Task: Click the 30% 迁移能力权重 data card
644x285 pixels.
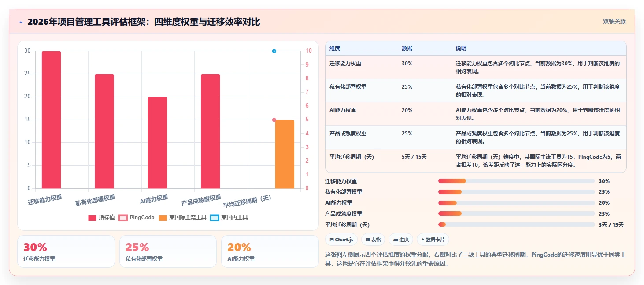Action: click(x=66, y=251)
